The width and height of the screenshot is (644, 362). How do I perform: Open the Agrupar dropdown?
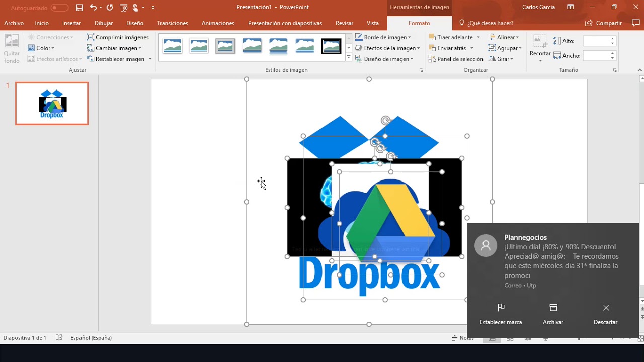coord(505,48)
